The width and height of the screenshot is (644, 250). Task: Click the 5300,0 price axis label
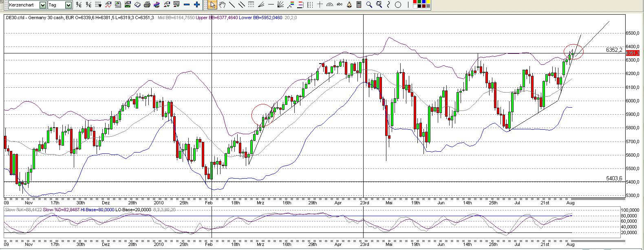[632, 196]
